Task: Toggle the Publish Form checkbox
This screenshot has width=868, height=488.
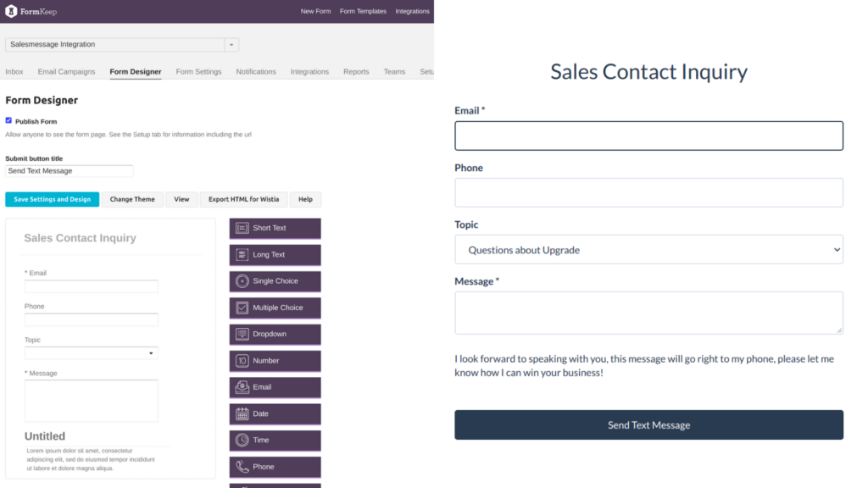Action: tap(8, 121)
